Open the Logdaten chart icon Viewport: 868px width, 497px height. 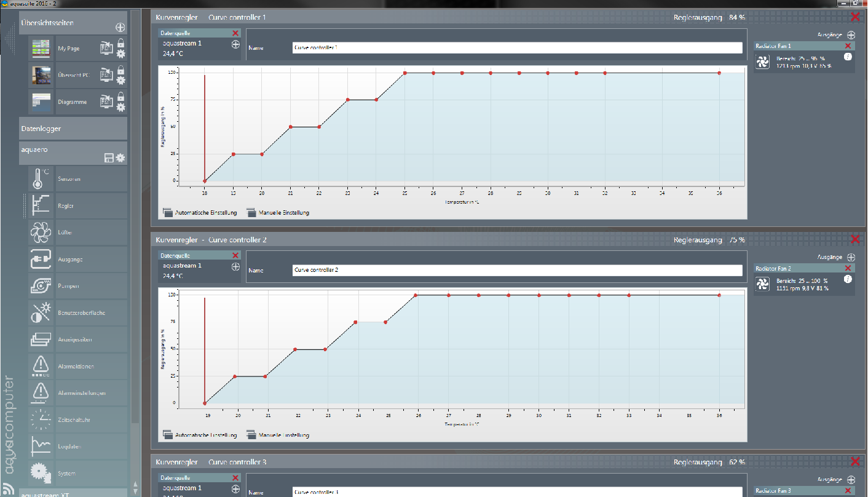41,447
